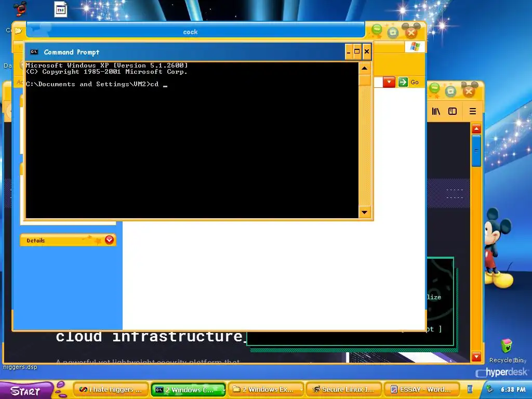The height and width of the screenshot is (399, 532).
Task: Expand the Details panel in the Explorer sidebar
Action: click(x=109, y=240)
